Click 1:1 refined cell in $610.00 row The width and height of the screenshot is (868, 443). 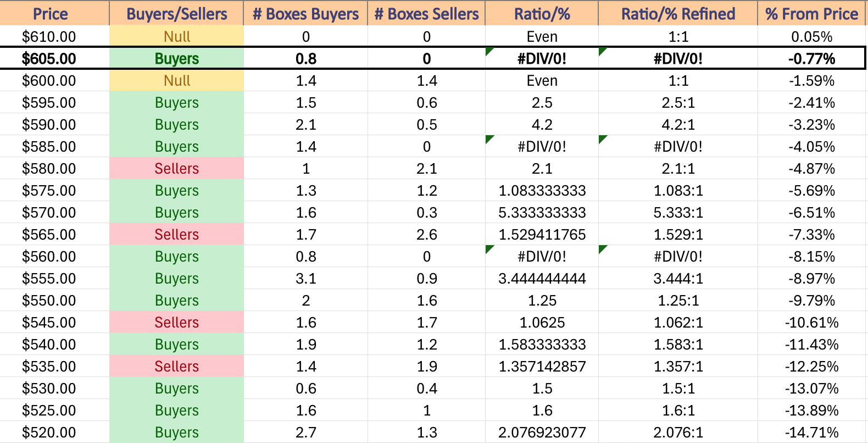pyautogui.click(x=678, y=36)
